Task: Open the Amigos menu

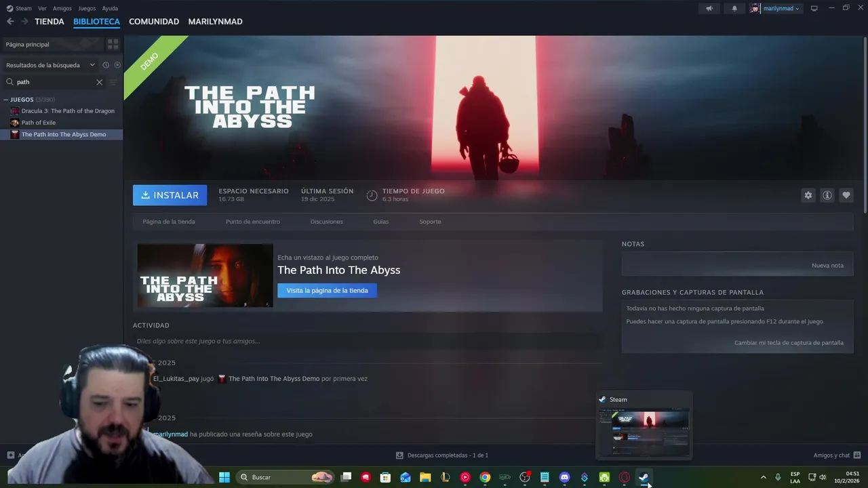Action: tap(62, 9)
